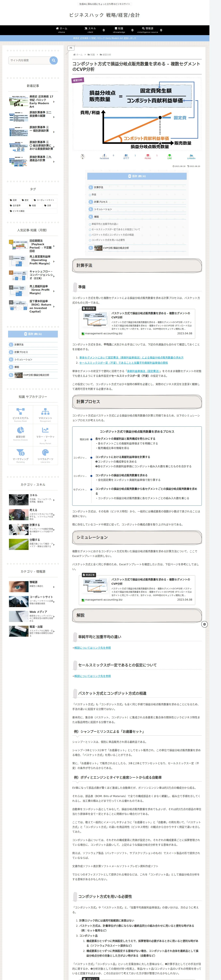Open the blue announcement bar notice

click(104, 38)
